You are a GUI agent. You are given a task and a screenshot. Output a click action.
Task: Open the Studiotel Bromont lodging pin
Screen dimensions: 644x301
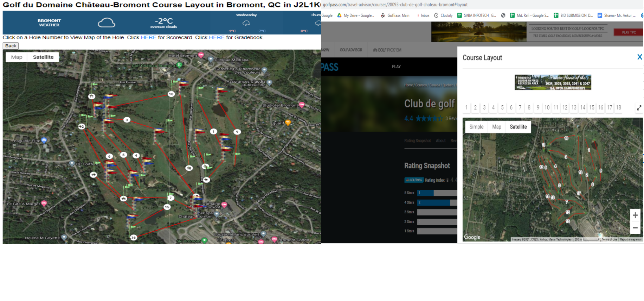click(302, 105)
